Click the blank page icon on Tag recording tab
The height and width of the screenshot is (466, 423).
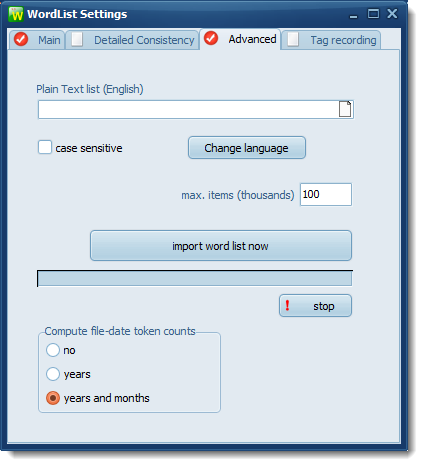click(x=293, y=39)
